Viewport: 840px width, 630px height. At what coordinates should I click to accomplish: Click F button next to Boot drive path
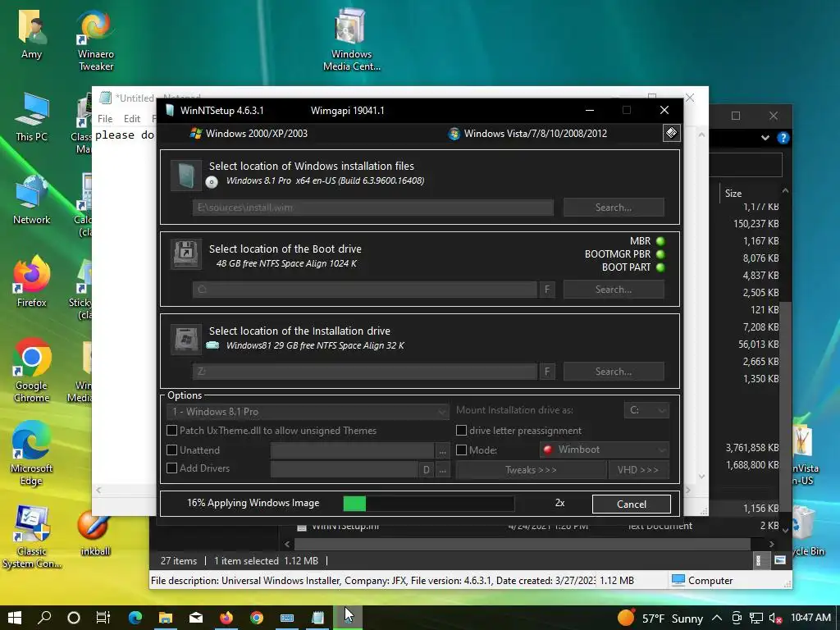547,290
